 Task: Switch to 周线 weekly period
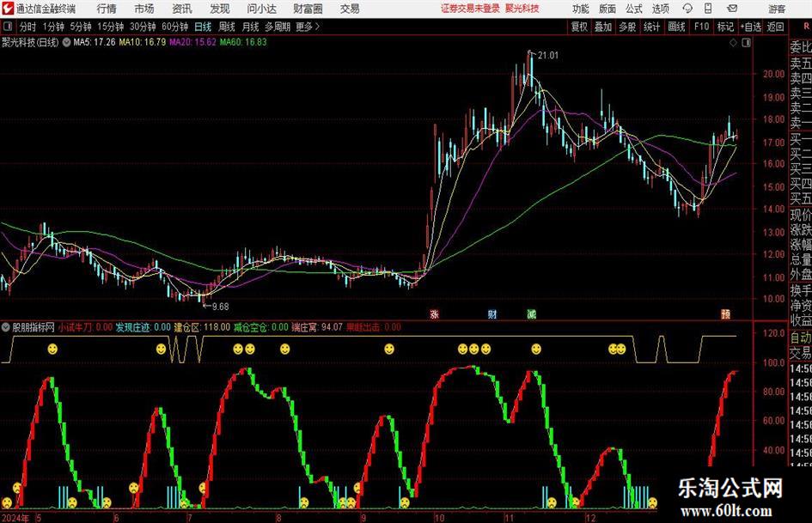[x=226, y=27]
